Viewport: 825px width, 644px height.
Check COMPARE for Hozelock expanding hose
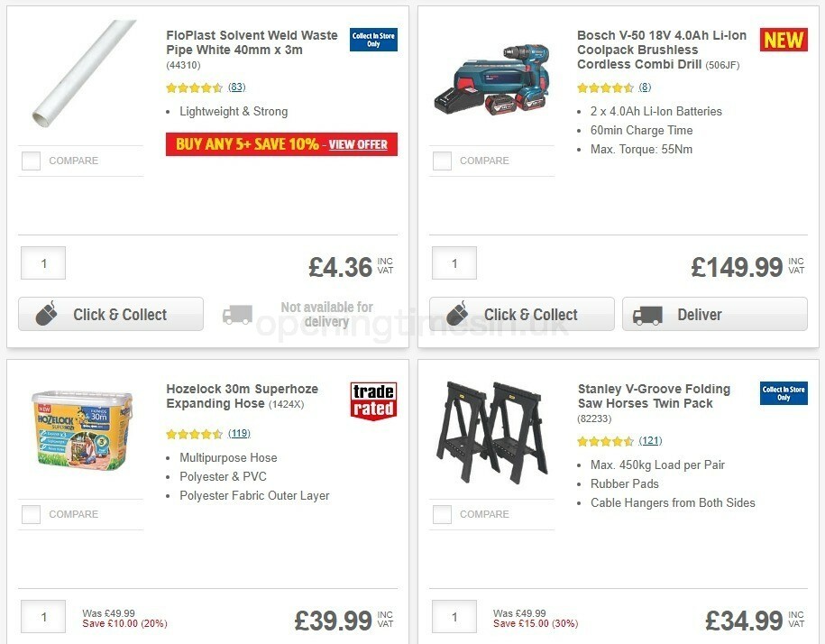click(x=30, y=514)
